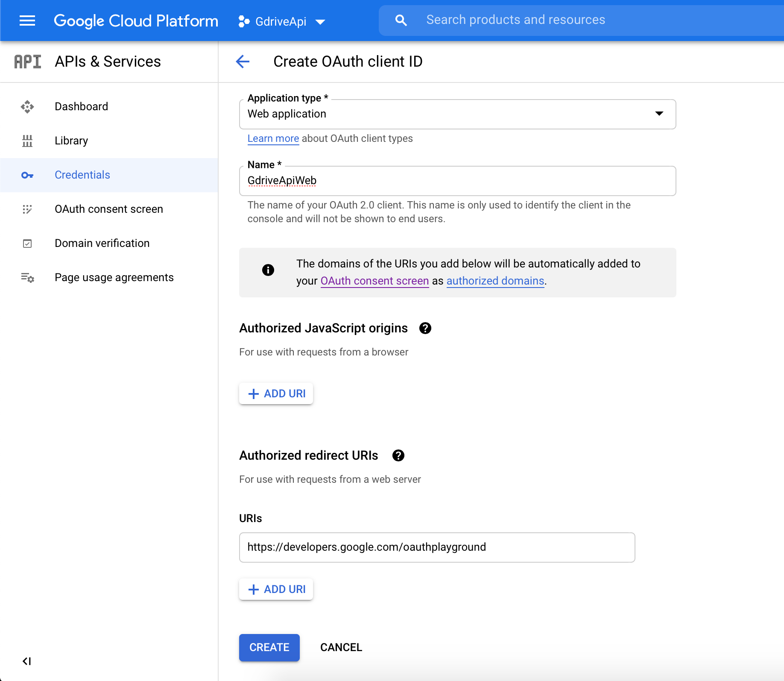
Task: Open the authorized domains link
Action: 495,281
